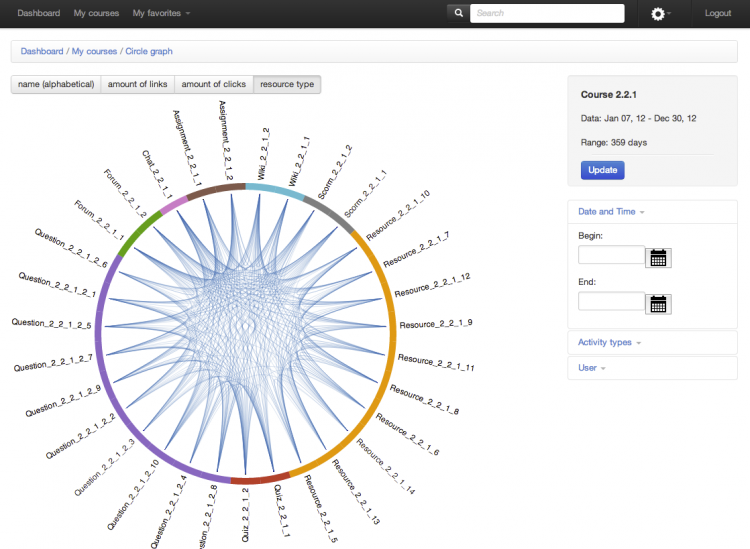The width and height of the screenshot is (750, 549).
Task: Click the Dashboard breadcrumb link
Action: [41, 50]
